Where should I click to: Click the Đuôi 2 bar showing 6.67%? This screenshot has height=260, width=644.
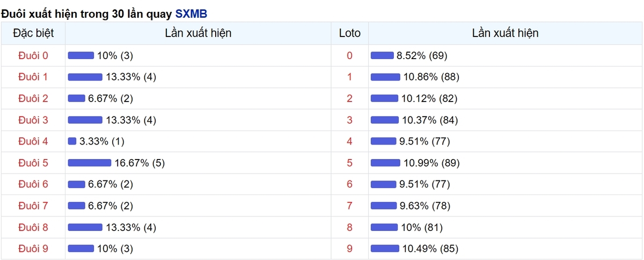click(77, 98)
